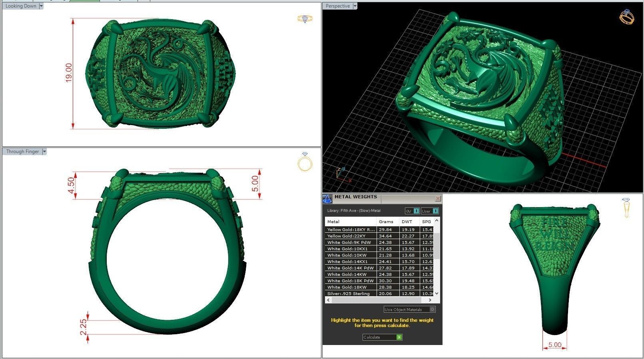Click the metal list vertical scrollbar thumb
The width and height of the screenshot is (644, 359).
[437, 246]
